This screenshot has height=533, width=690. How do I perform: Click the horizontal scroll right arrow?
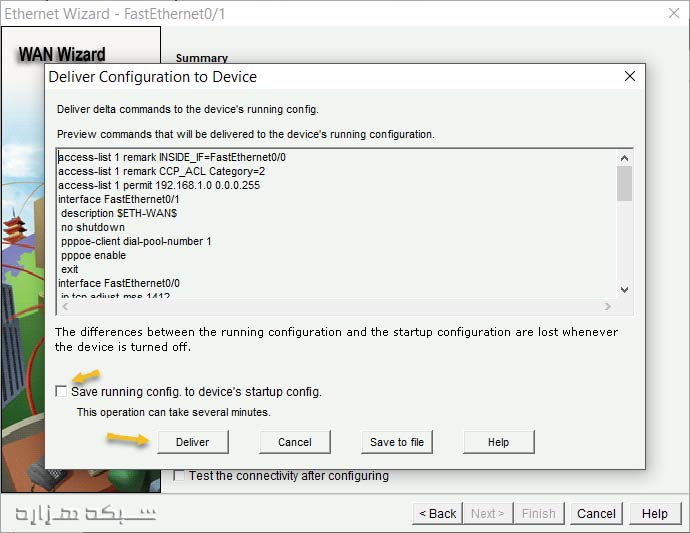(x=608, y=306)
